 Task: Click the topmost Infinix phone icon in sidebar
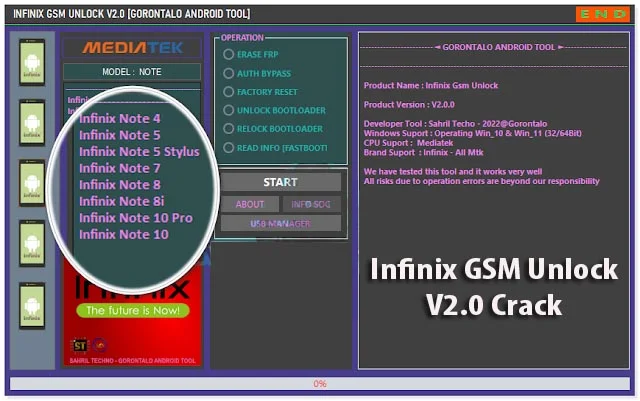tap(32, 62)
